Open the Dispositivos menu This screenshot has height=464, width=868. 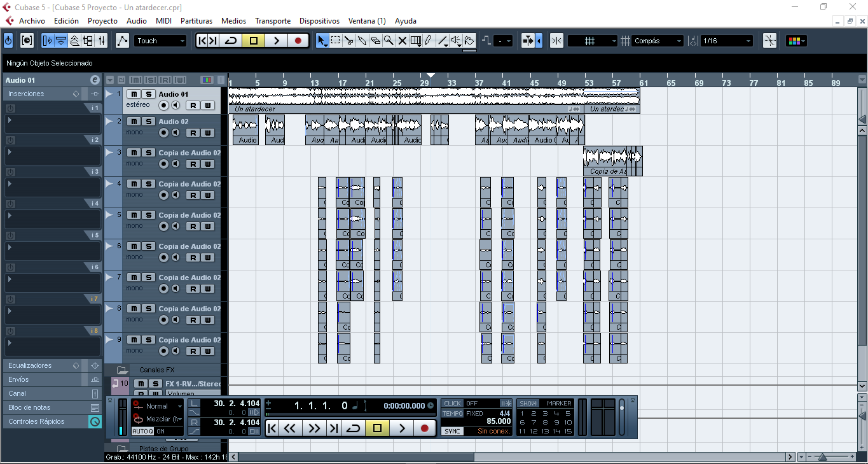click(319, 21)
